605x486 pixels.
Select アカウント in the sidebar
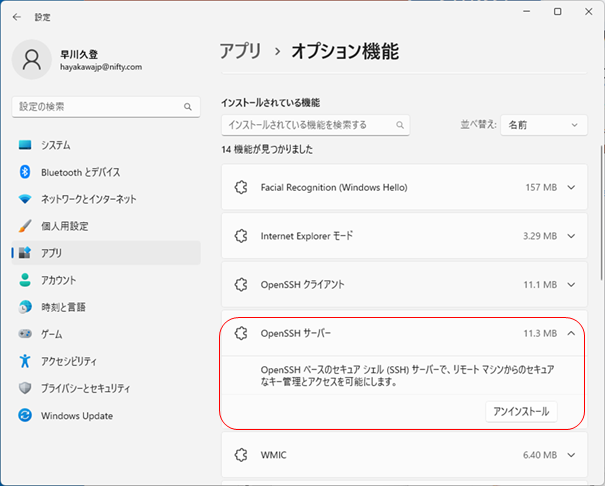tap(58, 280)
